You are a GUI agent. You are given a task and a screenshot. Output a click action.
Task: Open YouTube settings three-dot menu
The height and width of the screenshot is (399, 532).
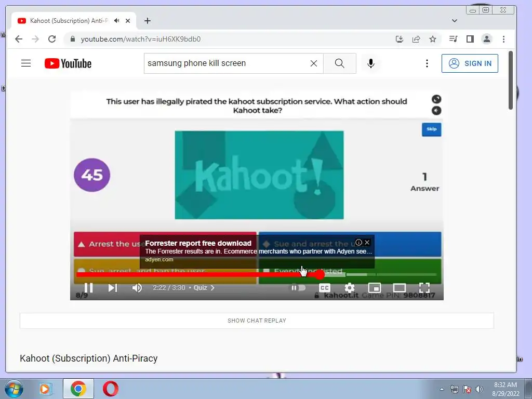point(427,63)
